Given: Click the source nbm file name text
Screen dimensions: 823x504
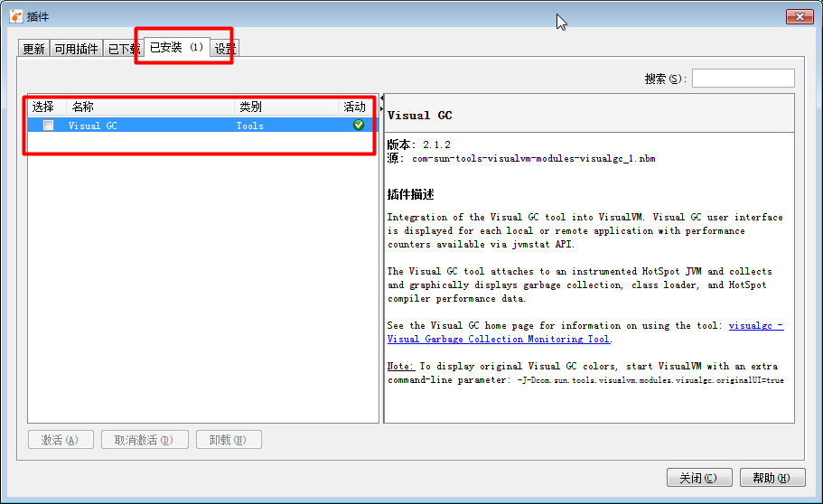Looking at the screenshot, I should pos(533,159).
